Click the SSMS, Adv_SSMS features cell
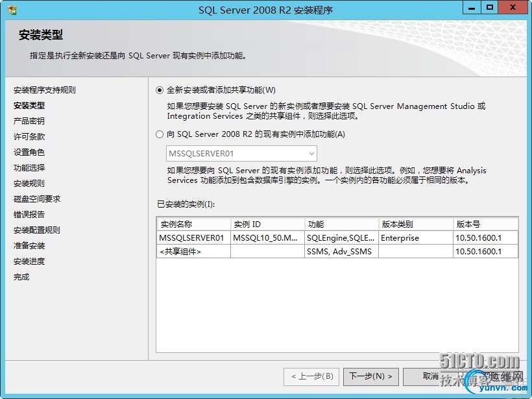The image size is (532, 399). click(341, 252)
